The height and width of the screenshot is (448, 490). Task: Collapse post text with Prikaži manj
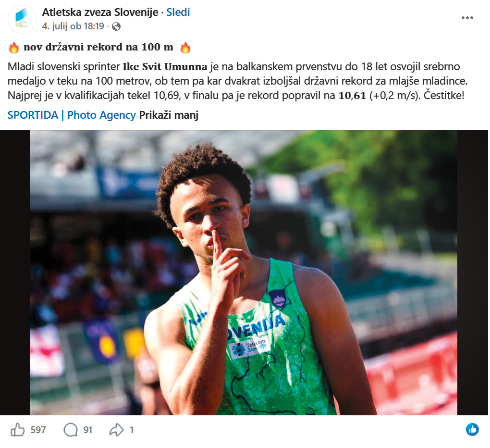tap(169, 115)
